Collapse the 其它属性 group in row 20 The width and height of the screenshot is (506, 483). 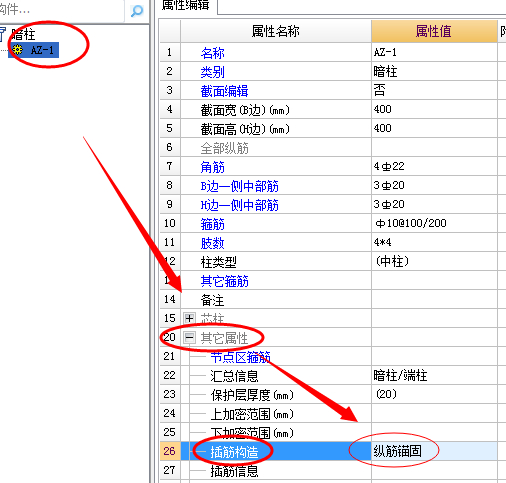[x=189, y=337]
